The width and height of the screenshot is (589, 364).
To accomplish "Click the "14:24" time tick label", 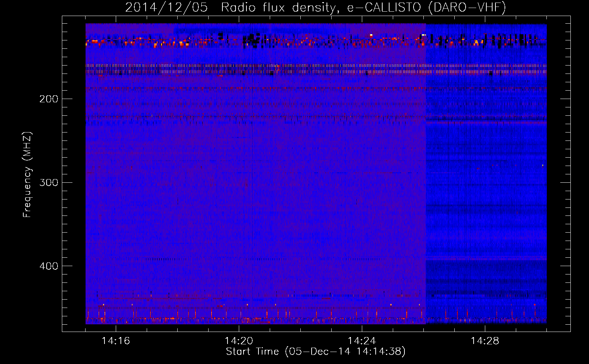I will click(x=362, y=341).
